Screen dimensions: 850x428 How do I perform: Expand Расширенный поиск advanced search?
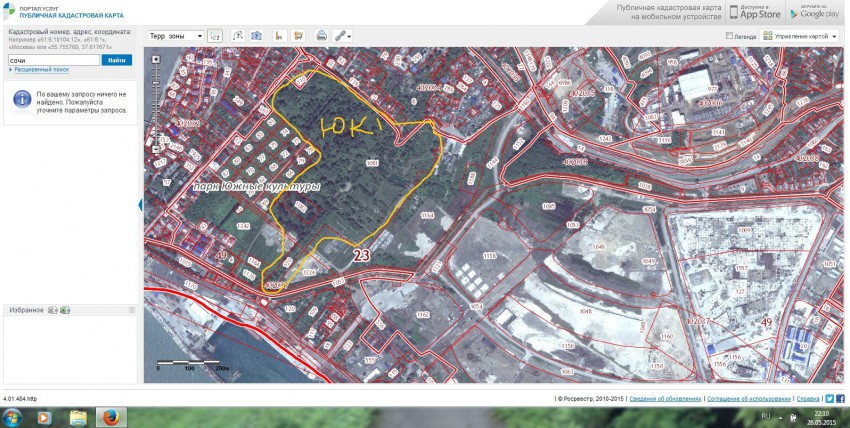[40, 70]
